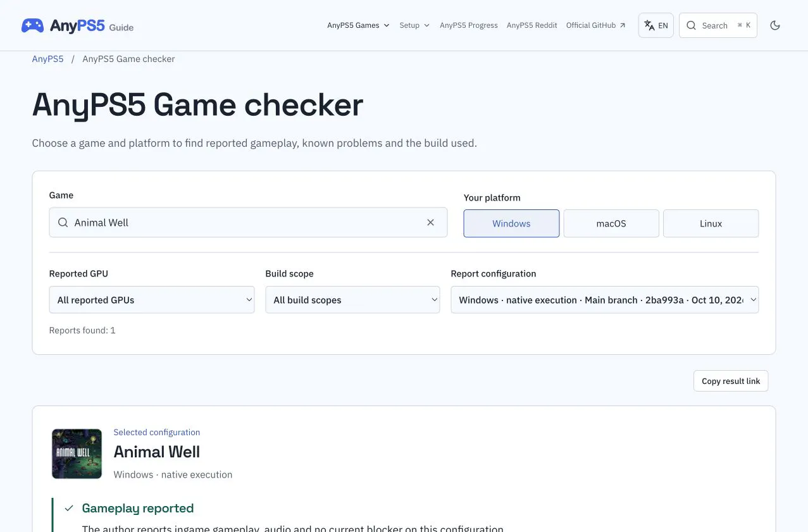
Task: Open the language translate icon
Action: tap(649, 25)
